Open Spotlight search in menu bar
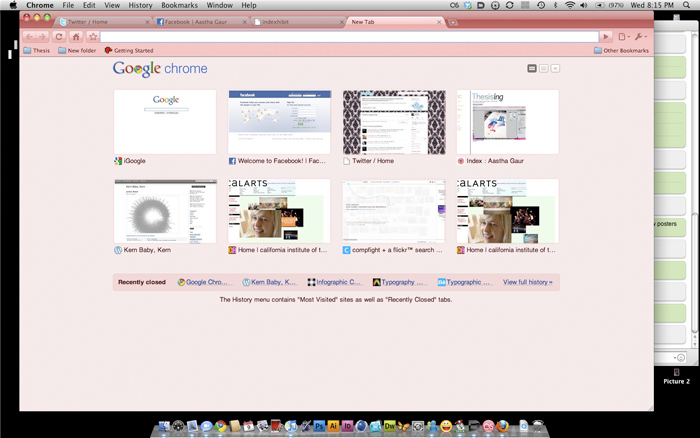This screenshot has height=438, width=700. point(687,5)
